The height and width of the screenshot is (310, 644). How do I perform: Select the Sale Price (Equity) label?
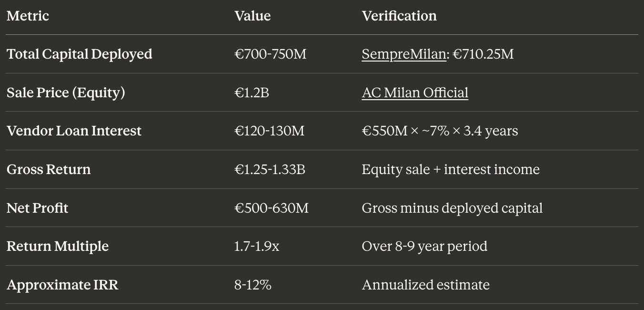[x=66, y=93]
